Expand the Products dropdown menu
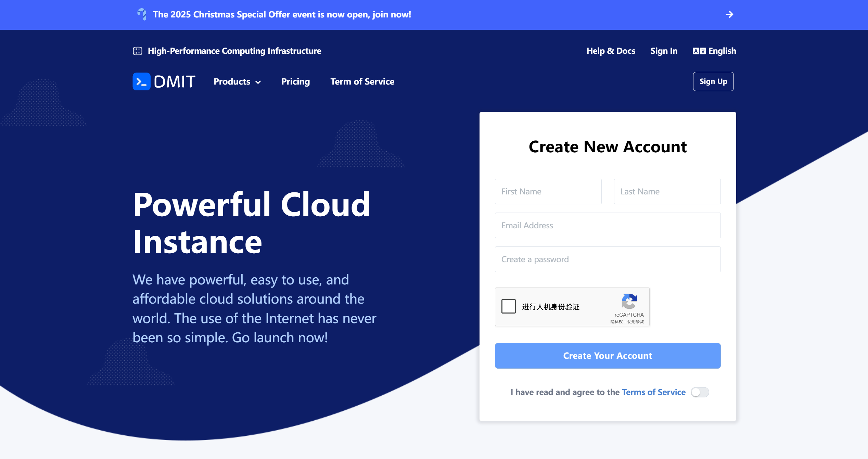The height and width of the screenshot is (459, 868). coord(237,81)
